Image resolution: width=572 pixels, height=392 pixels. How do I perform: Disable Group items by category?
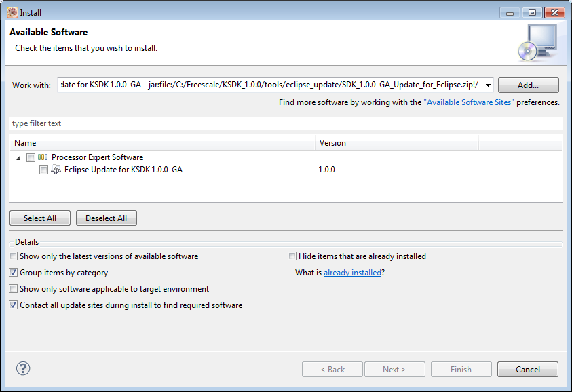pyautogui.click(x=14, y=273)
